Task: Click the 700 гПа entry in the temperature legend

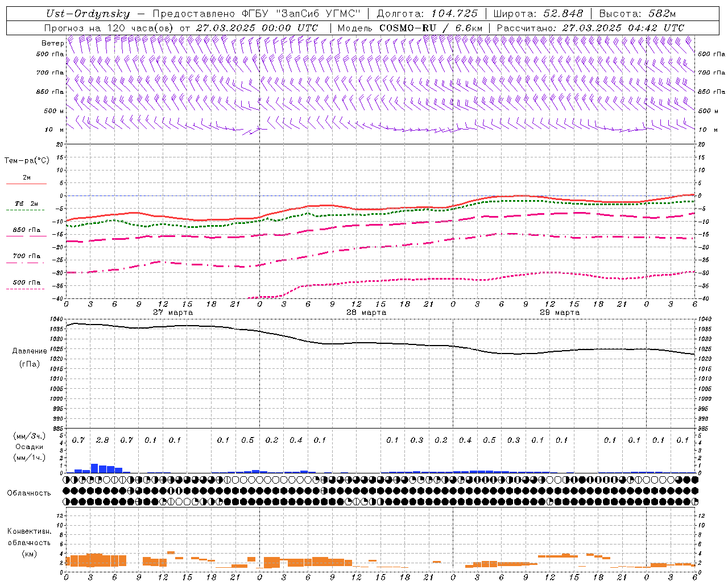Action: tap(27, 256)
